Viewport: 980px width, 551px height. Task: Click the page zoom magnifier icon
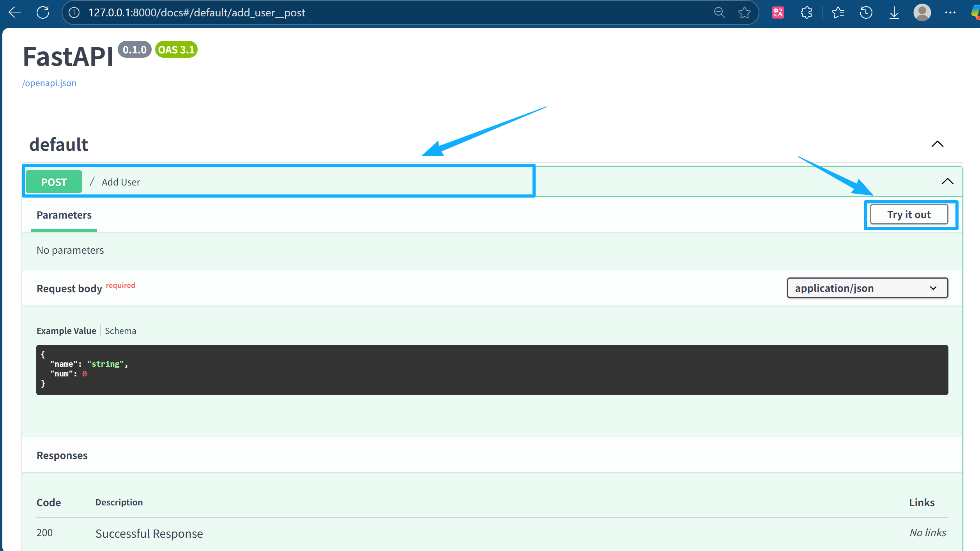719,12
